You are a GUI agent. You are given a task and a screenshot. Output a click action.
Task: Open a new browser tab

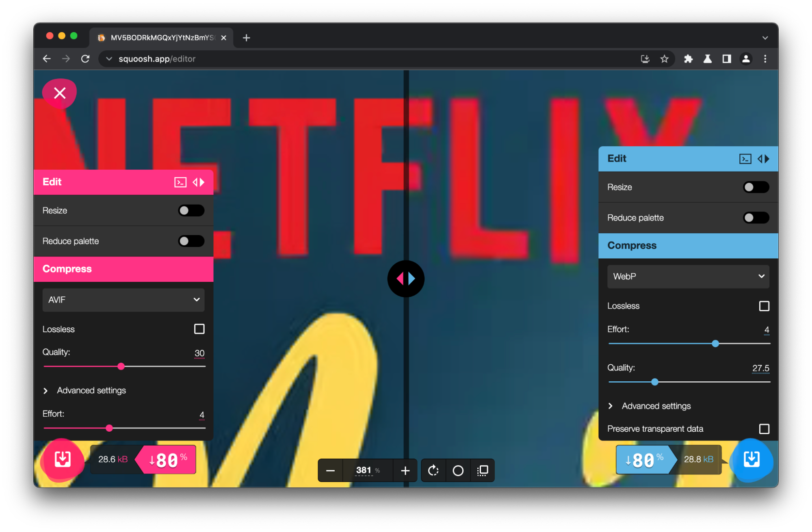[x=246, y=38]
